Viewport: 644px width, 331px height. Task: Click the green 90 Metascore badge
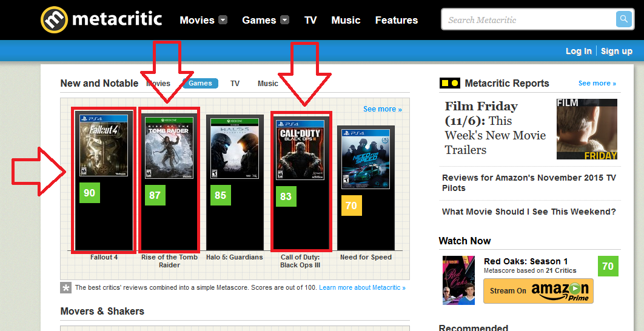coord(90,193)
